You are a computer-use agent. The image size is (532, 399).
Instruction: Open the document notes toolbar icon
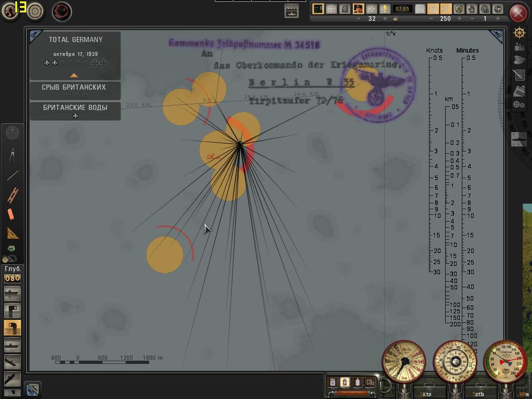pos(345,9)
